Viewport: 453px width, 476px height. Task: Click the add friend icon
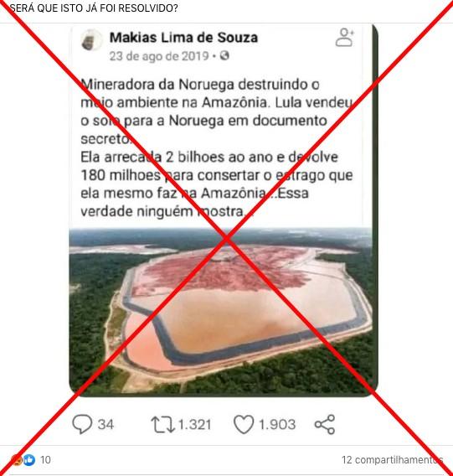pos(345,38)
